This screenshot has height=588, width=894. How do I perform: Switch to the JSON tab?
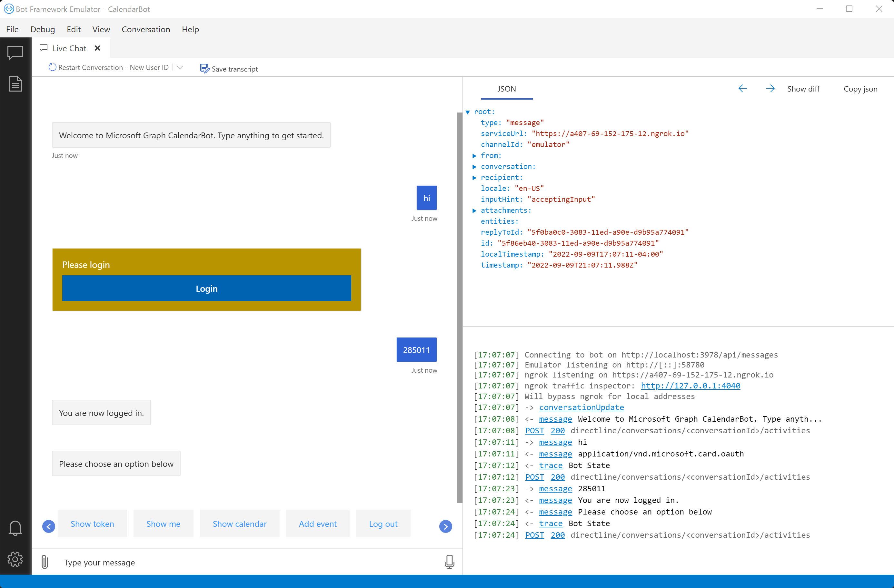[506, 89]
